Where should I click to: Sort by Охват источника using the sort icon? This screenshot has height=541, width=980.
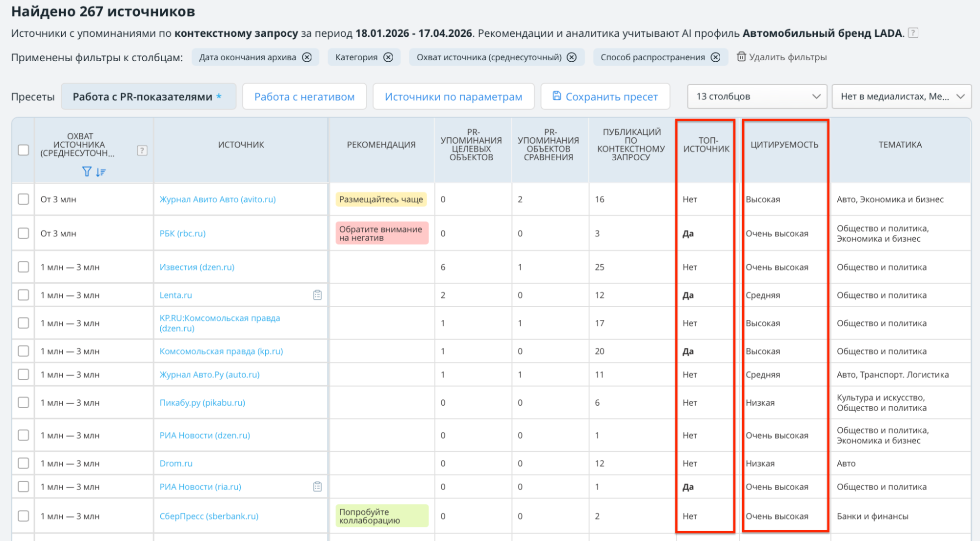pyautogui.click(x=101, y=172)
